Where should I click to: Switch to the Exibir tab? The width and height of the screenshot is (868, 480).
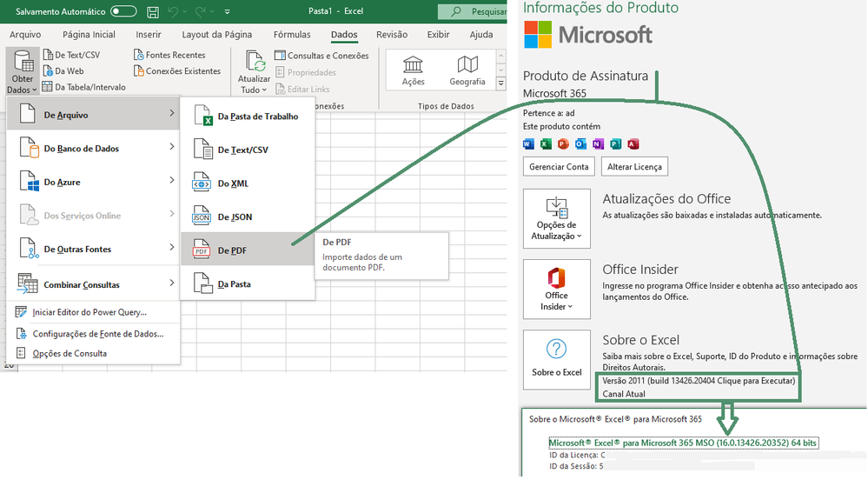click(438, 35)
